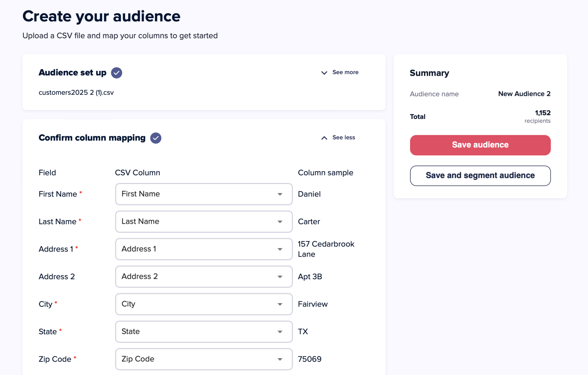Click the Audience set up section title
588x375 pixels.
pyautogui.click(x=73, y=73)
